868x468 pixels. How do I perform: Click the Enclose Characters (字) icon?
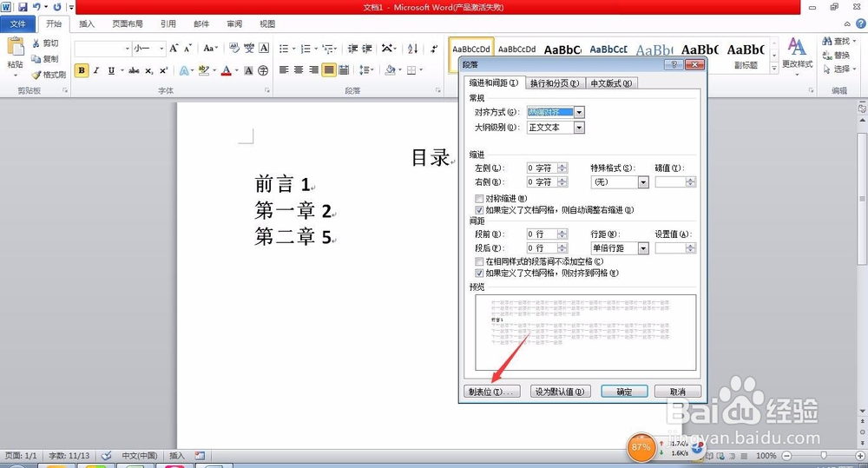(263, 70)
